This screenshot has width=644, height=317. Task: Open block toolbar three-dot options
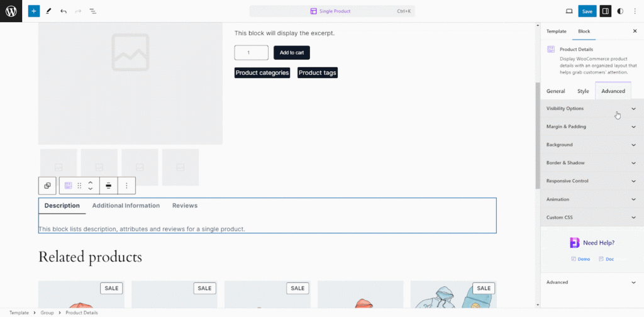click(x=126, y=186)
